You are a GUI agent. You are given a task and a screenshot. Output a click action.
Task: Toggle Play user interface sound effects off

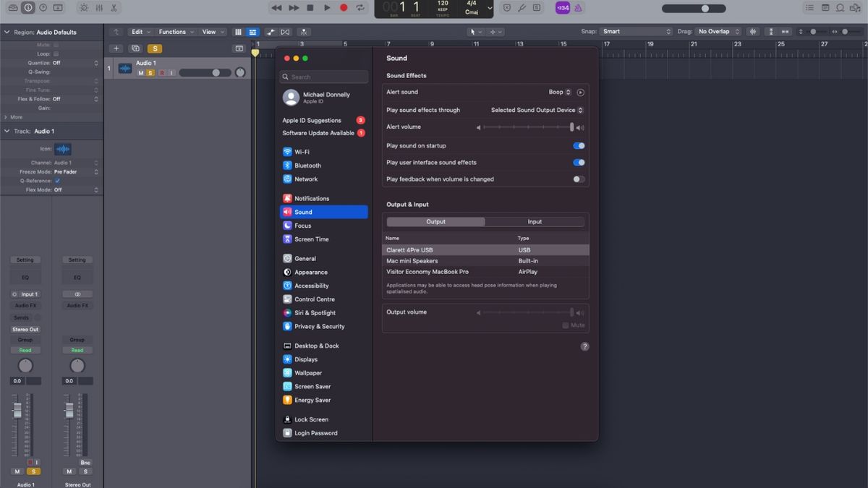click(577, 162)
